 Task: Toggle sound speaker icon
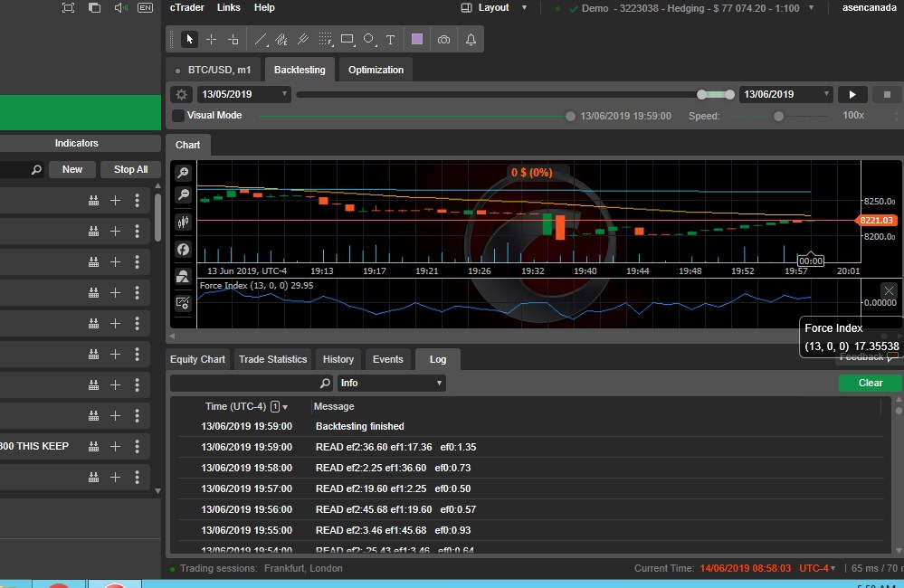[x=120, y=7]
